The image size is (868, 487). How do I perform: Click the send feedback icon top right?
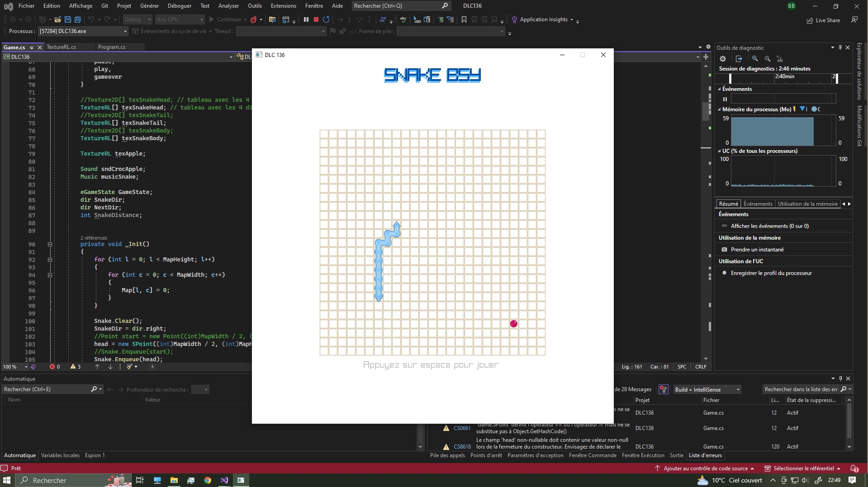click(x=854, y=20)
